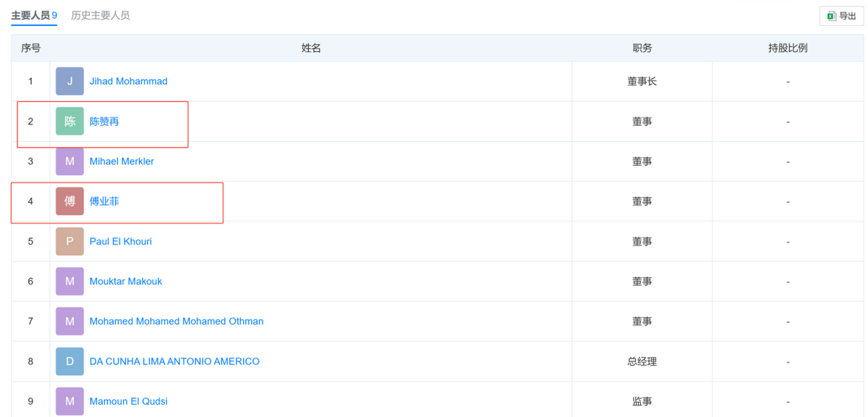This screenshot has width=868, height=417.
Task: Click 陈赞再's 陈 avatar icon
Action: point(69,122)
